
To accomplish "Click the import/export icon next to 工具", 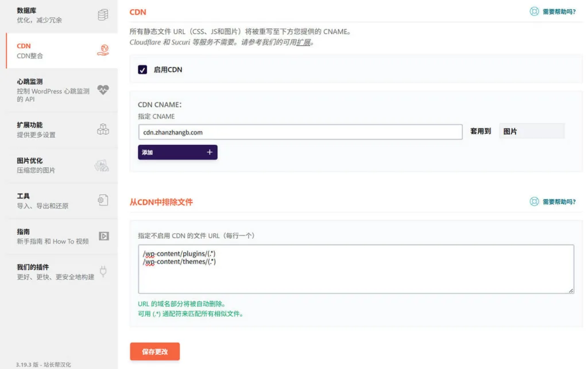I will tap(102, 200).
